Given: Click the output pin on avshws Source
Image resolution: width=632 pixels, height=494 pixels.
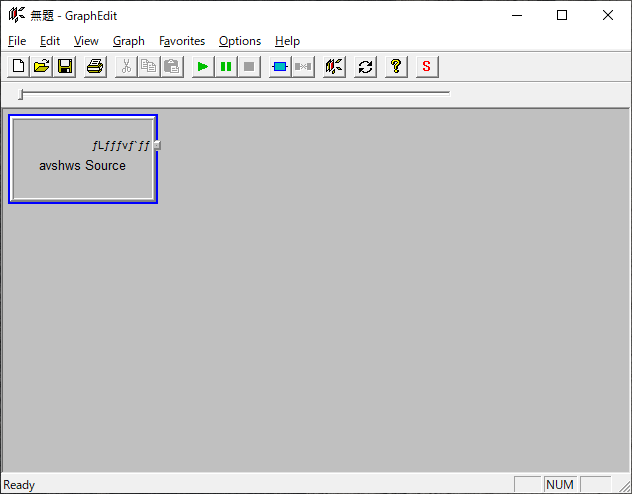Looking at the screenshot, I should 158,145.
